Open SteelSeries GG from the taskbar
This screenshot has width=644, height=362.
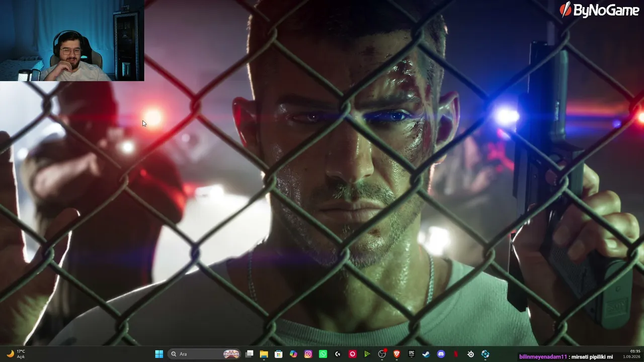pos(470,354)
